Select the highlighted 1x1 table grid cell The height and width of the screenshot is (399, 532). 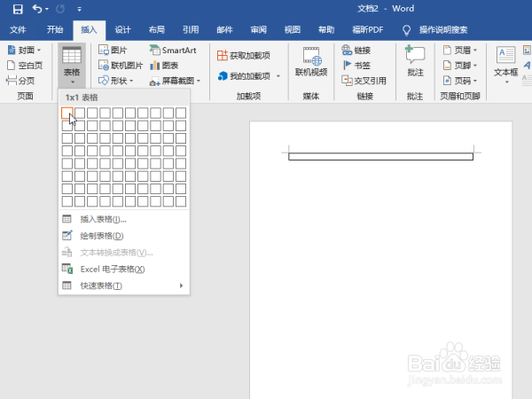click(67, 113)
